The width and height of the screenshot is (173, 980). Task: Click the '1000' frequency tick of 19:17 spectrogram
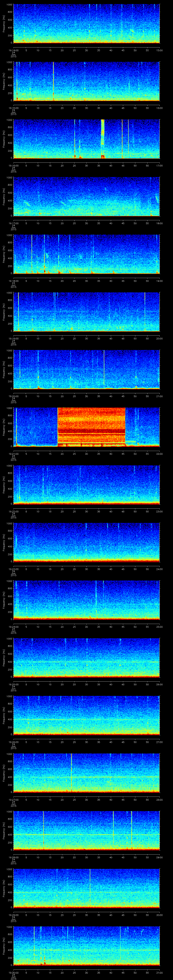9,178
